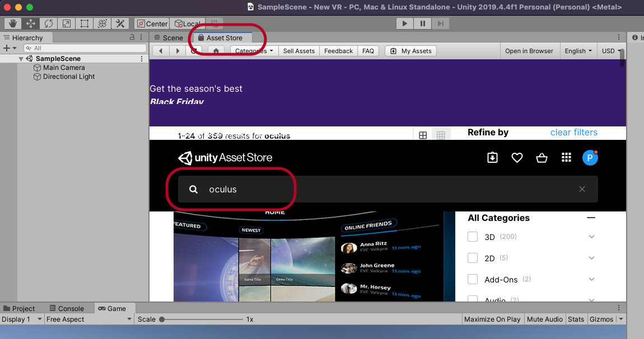The image size is (644, 339).
Task: Open Hierarchy panel options menu
Action: (x=141, y=37)
